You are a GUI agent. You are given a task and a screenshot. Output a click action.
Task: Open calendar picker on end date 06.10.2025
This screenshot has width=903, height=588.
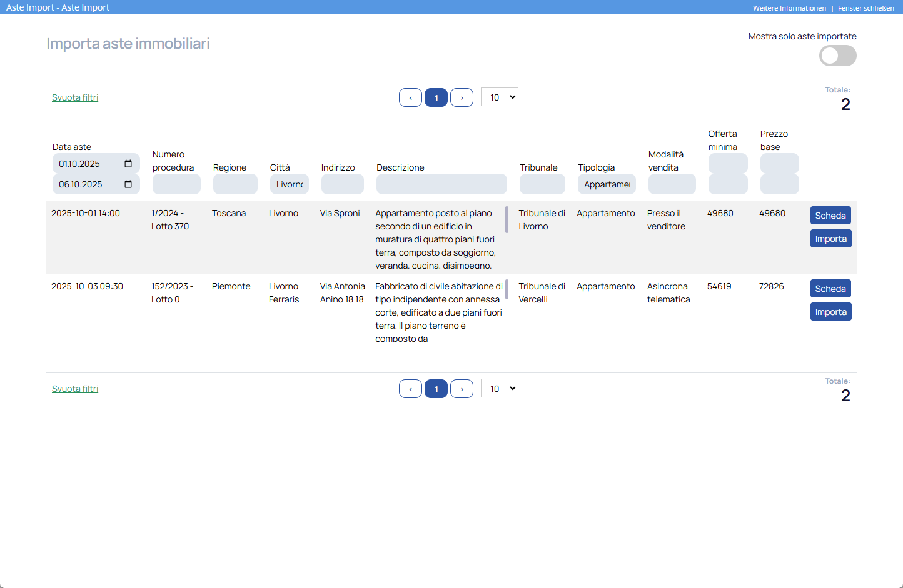point(128,184)
